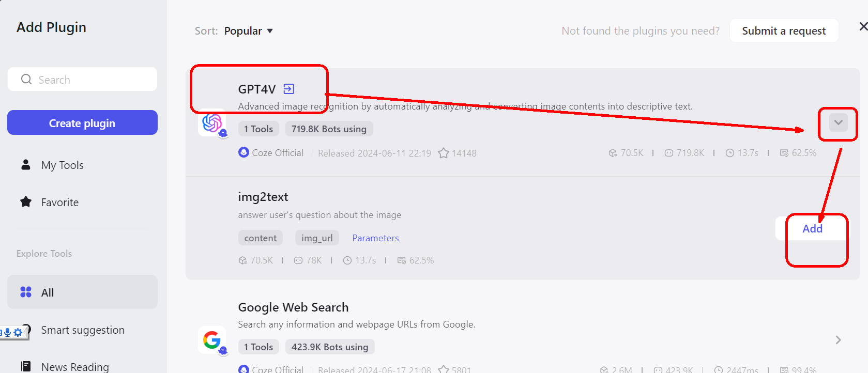Click the My Tools person icon

(25, 165)
